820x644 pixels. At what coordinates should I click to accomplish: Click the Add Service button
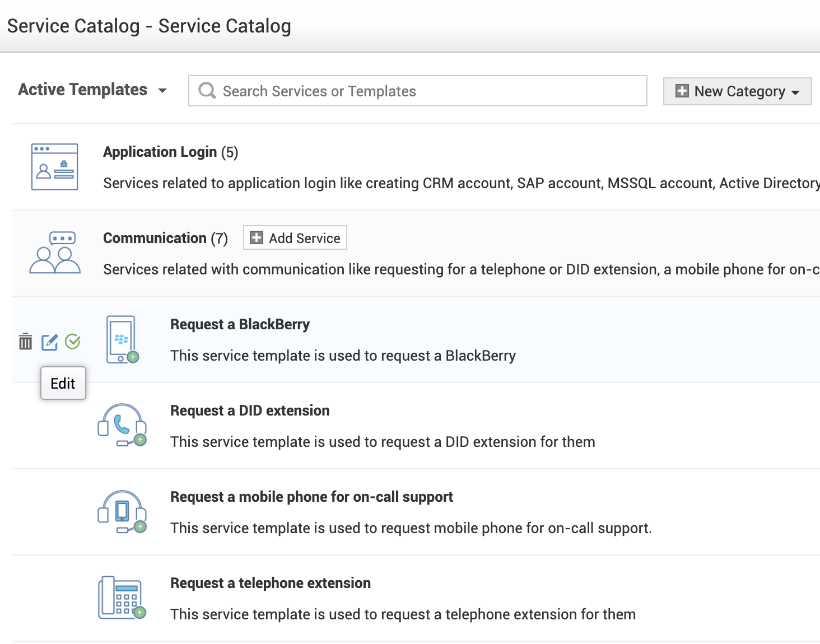pyautogui.click(x=295, y=238)
